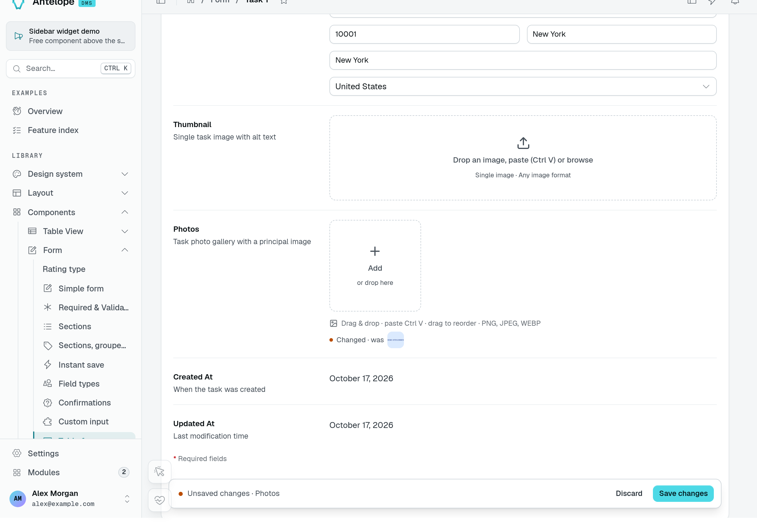Collapse the Form submenu
This screenshot has height=532, width=757.
click(78, 250)
